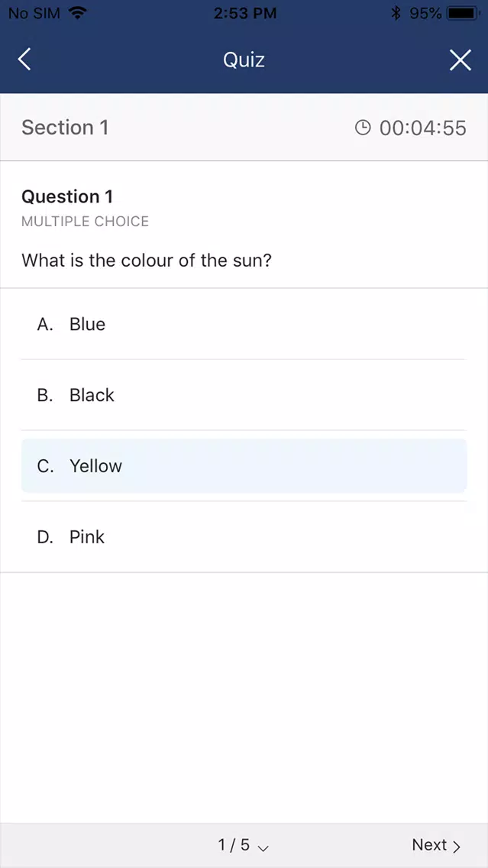Tap question text about sun colour

147,261
